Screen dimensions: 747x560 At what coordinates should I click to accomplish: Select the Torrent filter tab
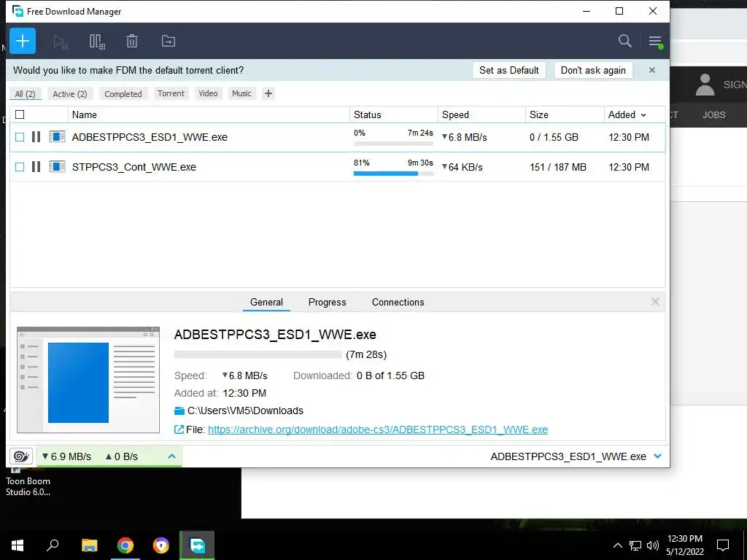[x=171, y=93]
